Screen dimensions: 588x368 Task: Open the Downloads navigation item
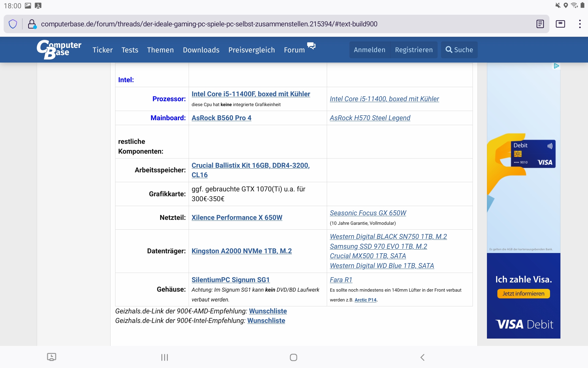pos(201,50)
